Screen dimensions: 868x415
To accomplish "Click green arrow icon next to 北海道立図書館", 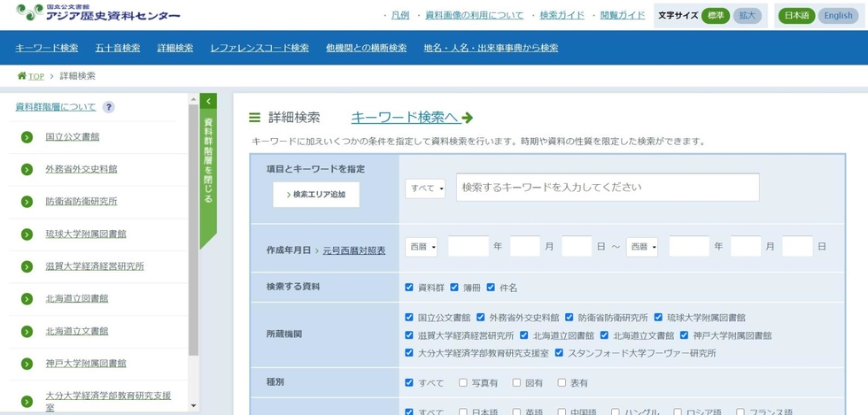I will pos(27,299).
